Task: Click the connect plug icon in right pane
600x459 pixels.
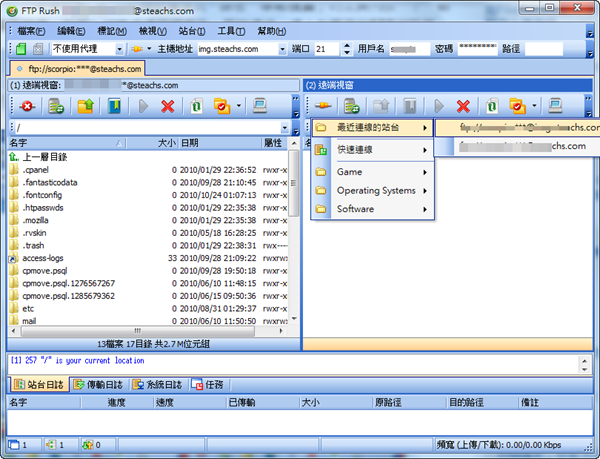Action: [323, 105]
